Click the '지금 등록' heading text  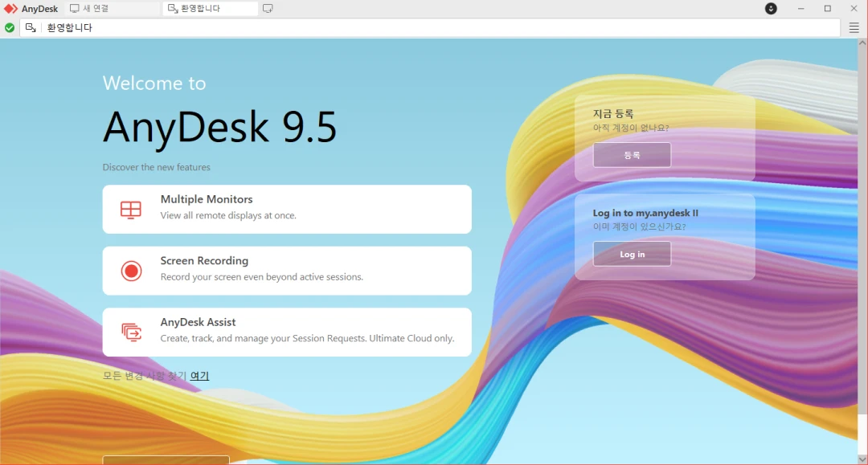(x=612, y=113)
